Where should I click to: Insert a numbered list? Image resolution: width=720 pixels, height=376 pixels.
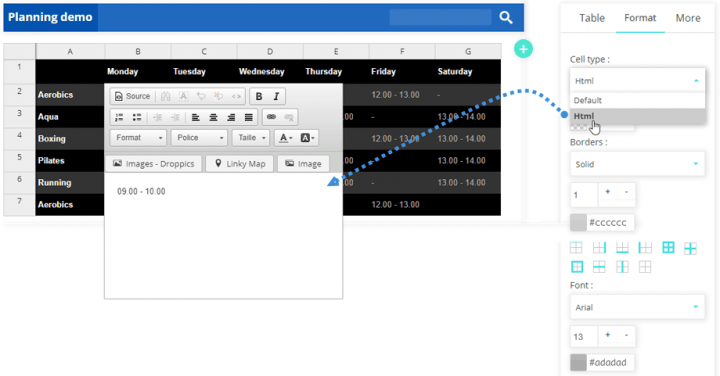pyautogui.click(x=119, y=117)
